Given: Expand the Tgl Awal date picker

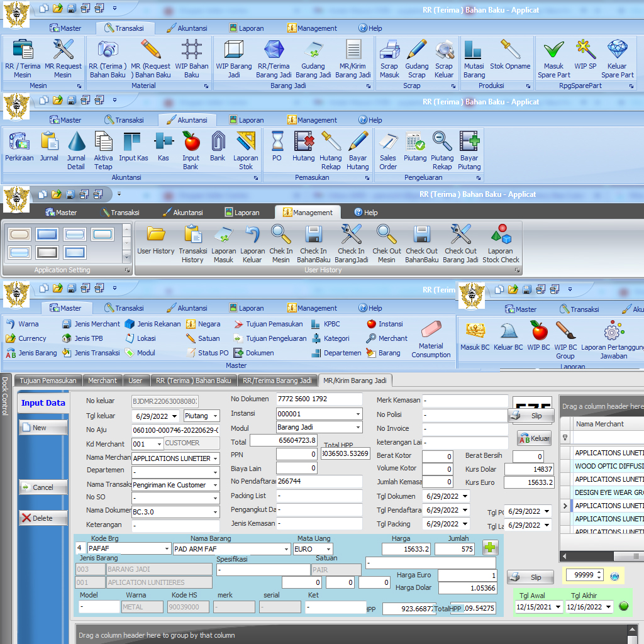Looking at the screenshot, I should tap(558, 607).
